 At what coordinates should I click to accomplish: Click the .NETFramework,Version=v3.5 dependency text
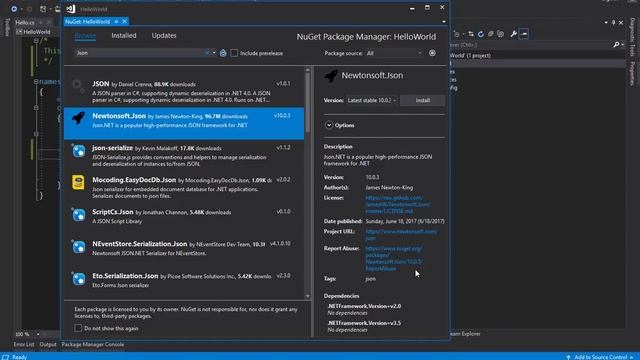point(364,323)
